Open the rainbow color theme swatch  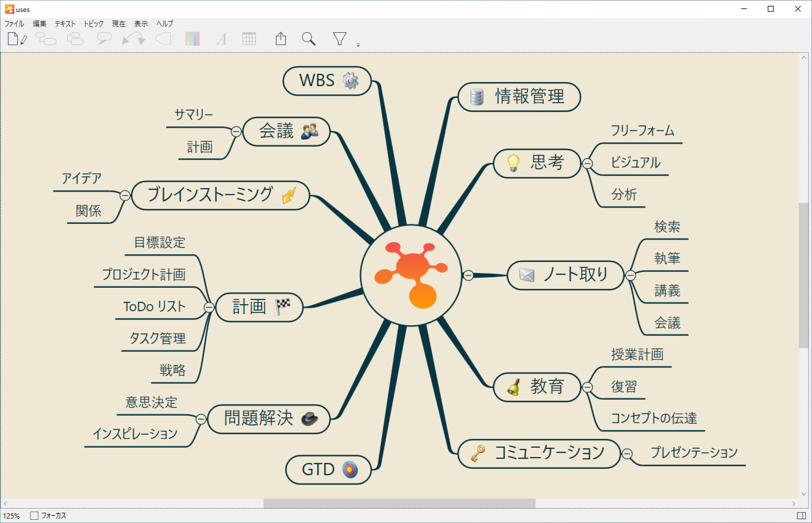[192, 39]
